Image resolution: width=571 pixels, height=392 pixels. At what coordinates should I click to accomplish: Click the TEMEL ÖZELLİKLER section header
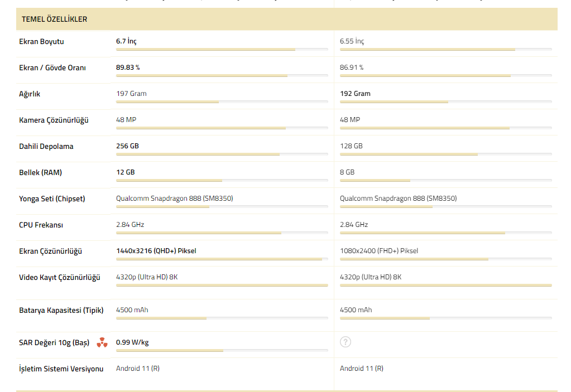pyautogui.click(x=286, y=19)
